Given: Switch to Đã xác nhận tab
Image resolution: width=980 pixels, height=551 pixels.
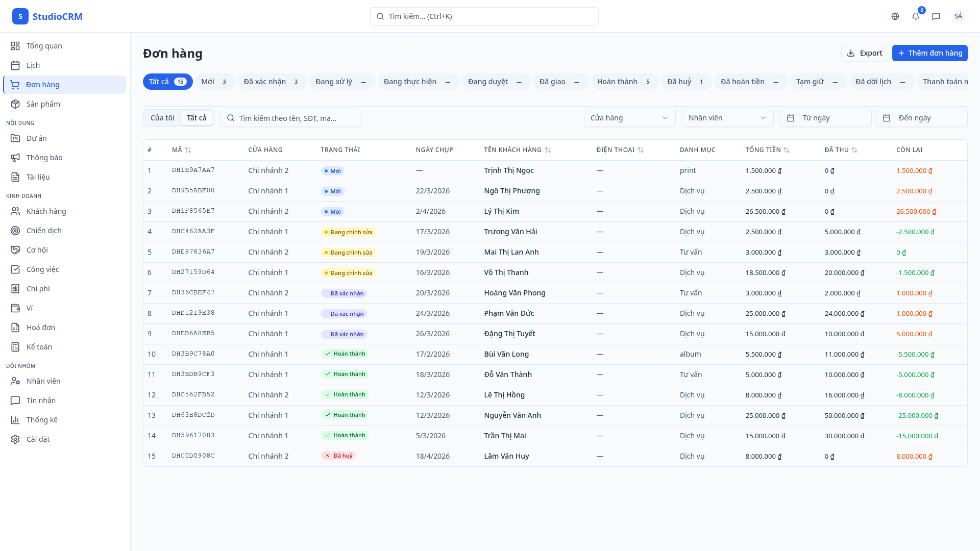Looking at the screenshot, I should click(x=271, y=82).
